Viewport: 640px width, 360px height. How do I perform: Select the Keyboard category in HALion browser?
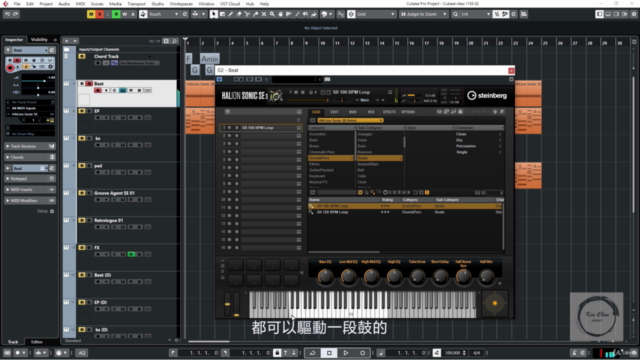317,176
